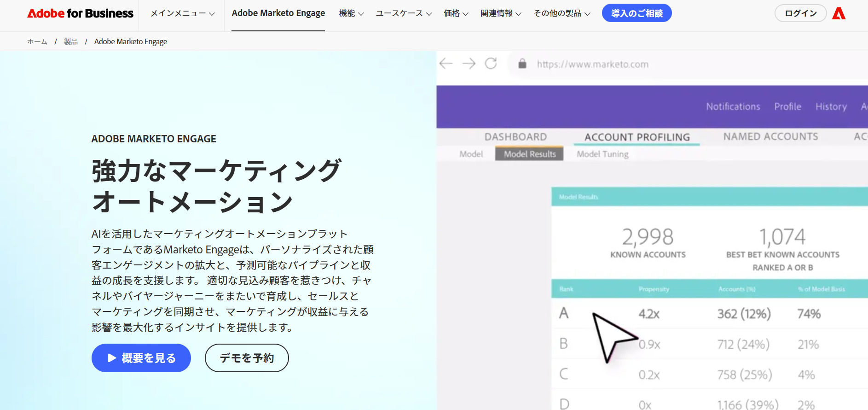Viewport: 868px width, 410px height.
Task: Click the Adobe for Business logo
Action: [80, 13]
